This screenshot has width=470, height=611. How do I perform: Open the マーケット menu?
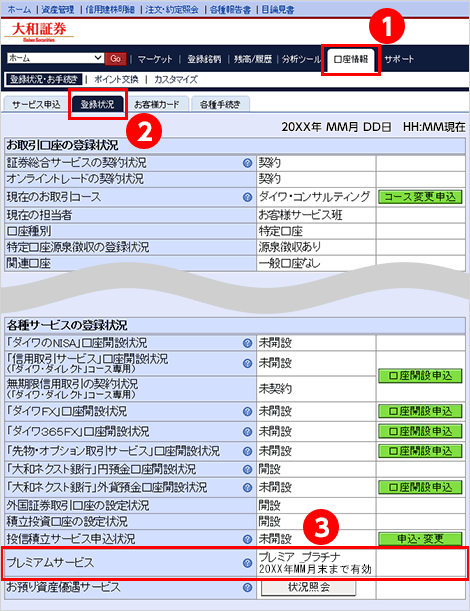click(155, 59)
